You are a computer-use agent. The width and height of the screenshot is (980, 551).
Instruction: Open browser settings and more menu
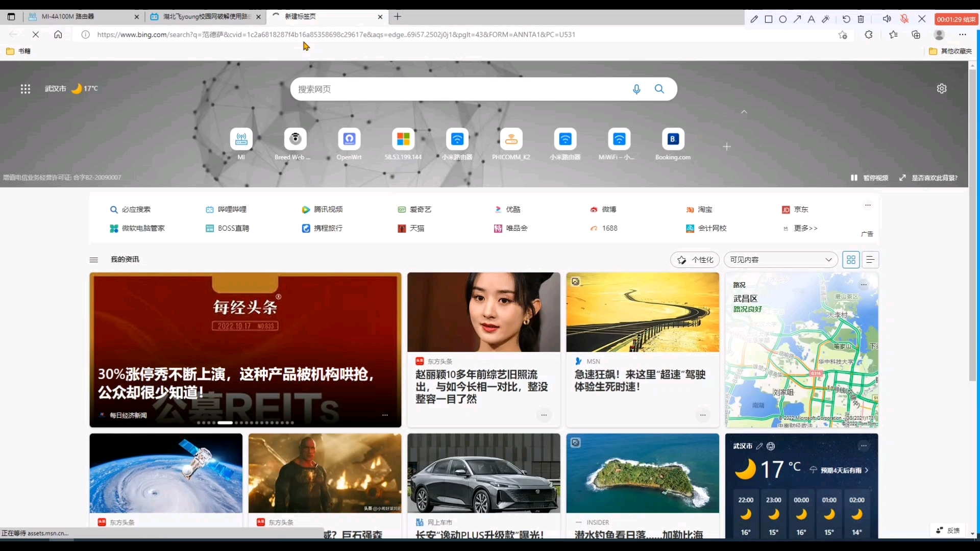963,35
